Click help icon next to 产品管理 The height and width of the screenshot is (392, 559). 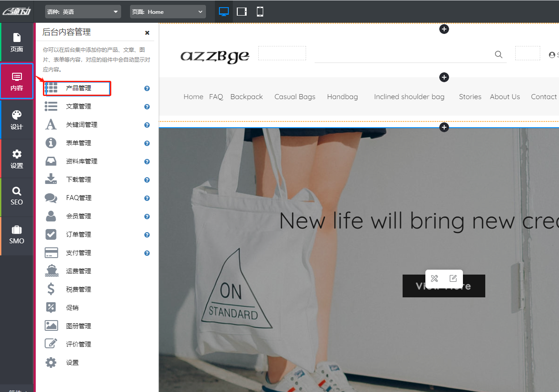[x=147, y=88]
